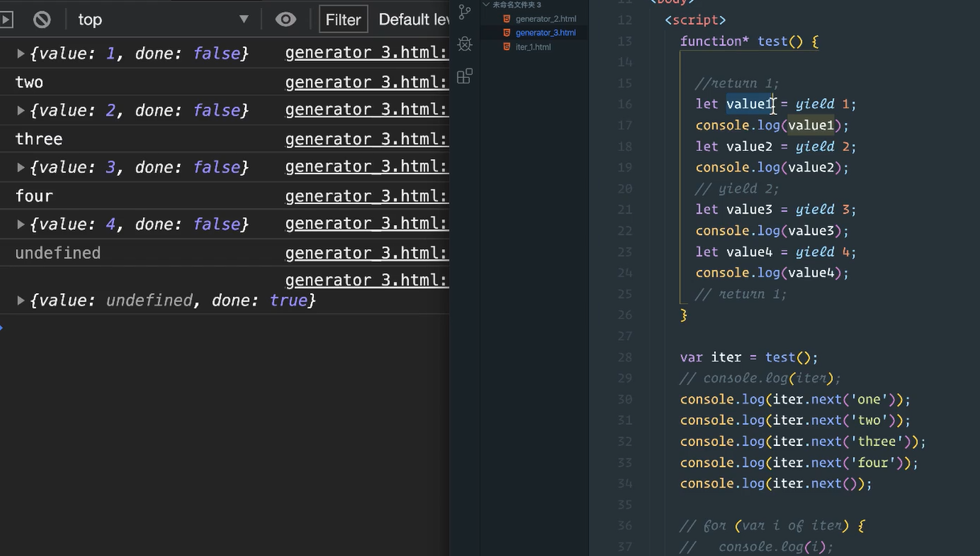980x556 pixels.
Task: Click 'let value2 = yield 2;' code line
Action: (x=776, y=146)
